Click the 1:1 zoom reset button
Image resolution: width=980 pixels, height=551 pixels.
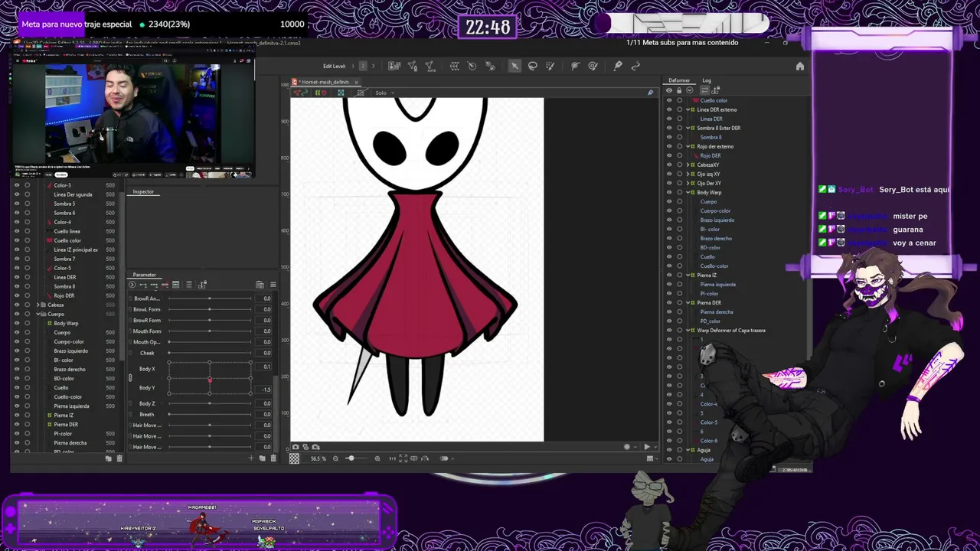392,458
